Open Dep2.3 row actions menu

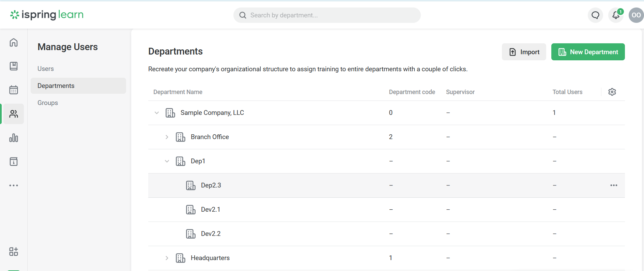[614, 185]
